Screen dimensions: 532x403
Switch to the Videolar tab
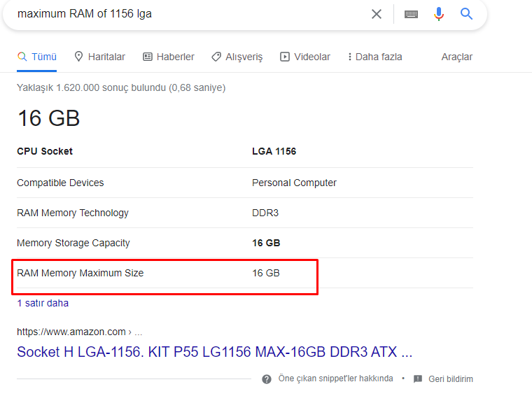click(x=305, y=57)
